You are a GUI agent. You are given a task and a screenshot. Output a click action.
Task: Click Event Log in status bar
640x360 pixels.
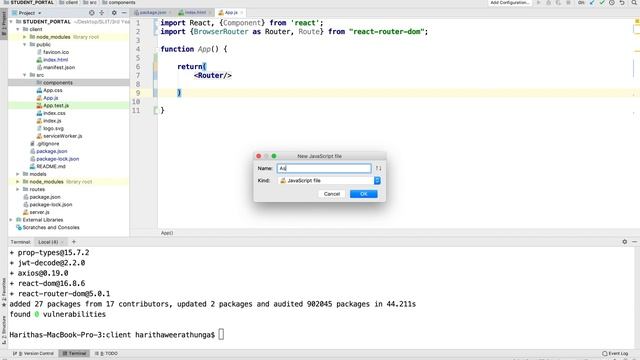pos(615,353)
